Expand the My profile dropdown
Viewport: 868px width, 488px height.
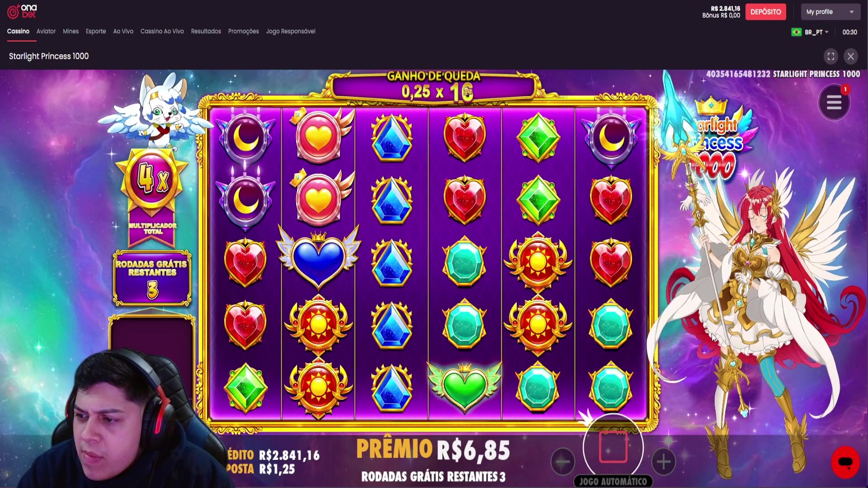(830, 12)
